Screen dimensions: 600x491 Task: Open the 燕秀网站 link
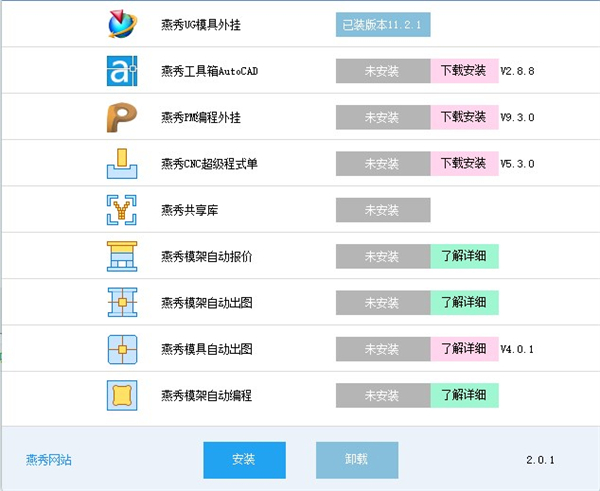click(x=49, y=460)
